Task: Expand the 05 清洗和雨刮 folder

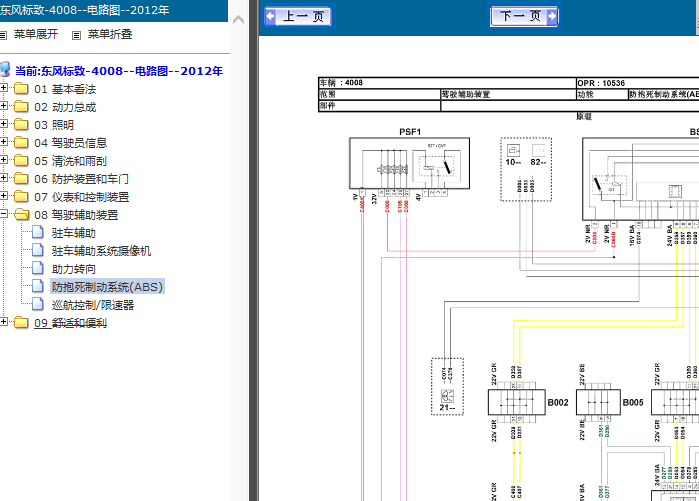Action: 4,160
